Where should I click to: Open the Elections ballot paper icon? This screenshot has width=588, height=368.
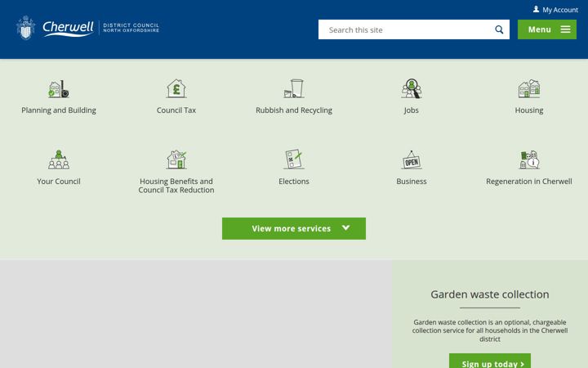click(x=294, y=159)
